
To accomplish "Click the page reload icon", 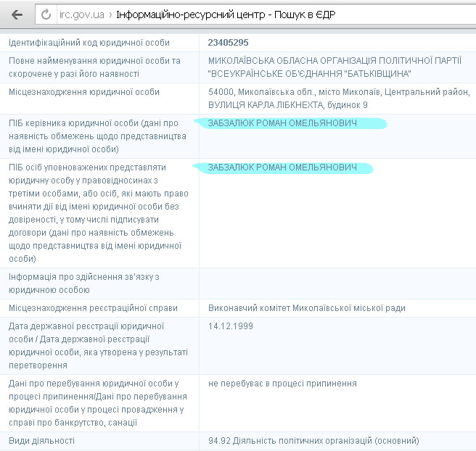I will click(x=46, y=15).
